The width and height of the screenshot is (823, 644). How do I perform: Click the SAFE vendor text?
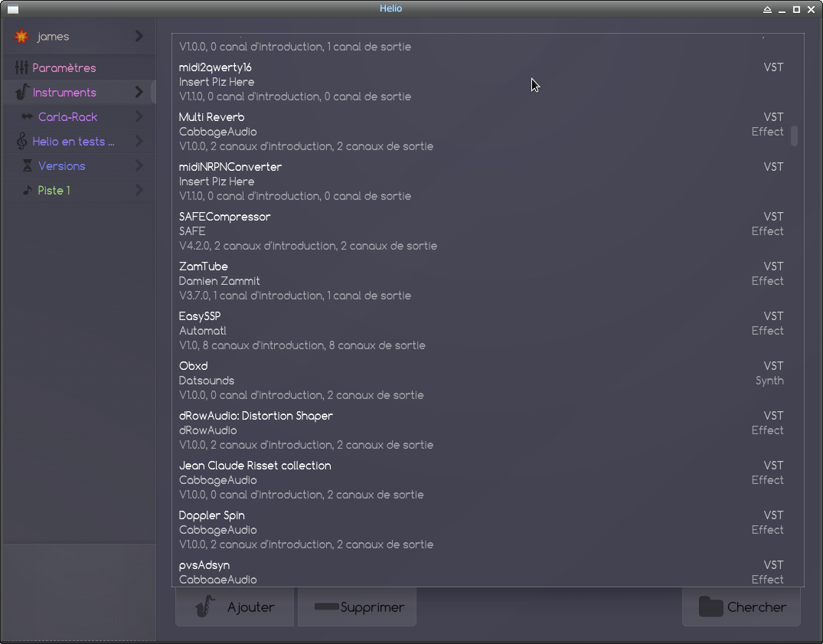[x=192, y=231]
